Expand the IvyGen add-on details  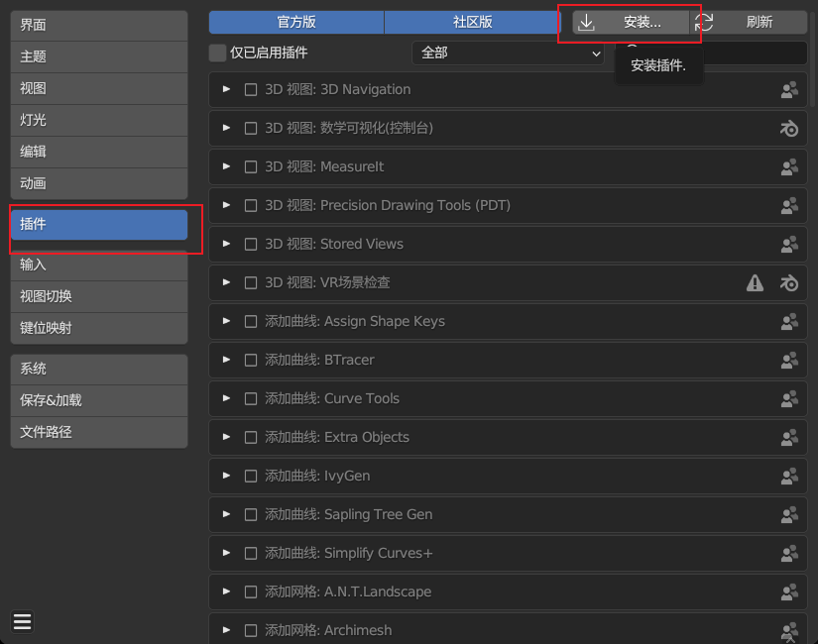(226, 475)
